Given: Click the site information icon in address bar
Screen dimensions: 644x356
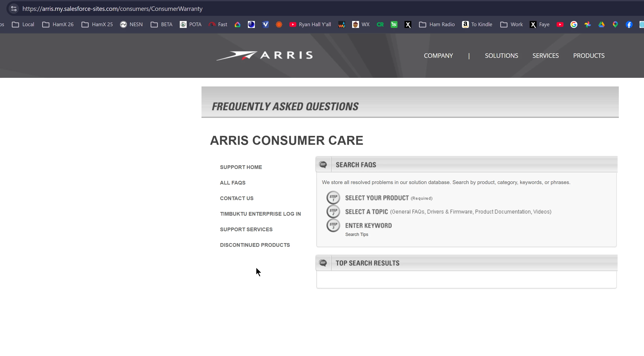Looking at the screenshot, I should click(x=14, y=9).
